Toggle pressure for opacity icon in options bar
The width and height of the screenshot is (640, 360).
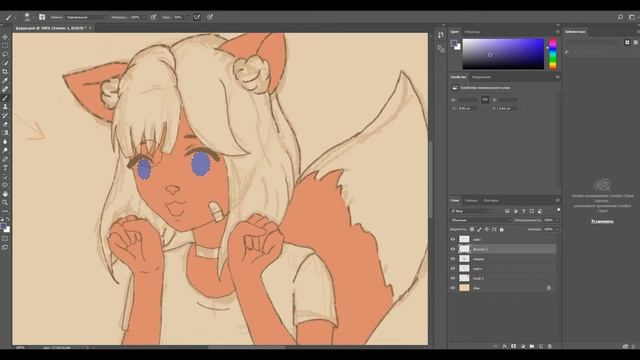pos(153,17)
